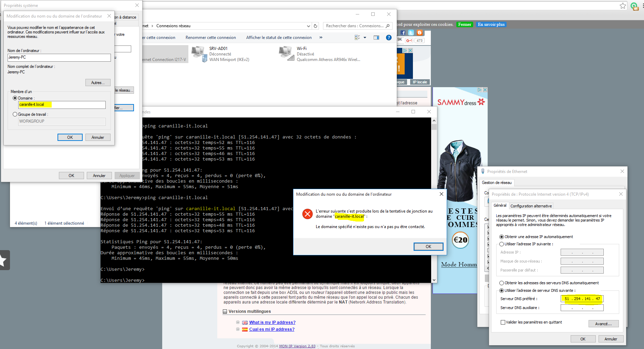Switch to Configuration alternative tab

click(x=531, y=206)
